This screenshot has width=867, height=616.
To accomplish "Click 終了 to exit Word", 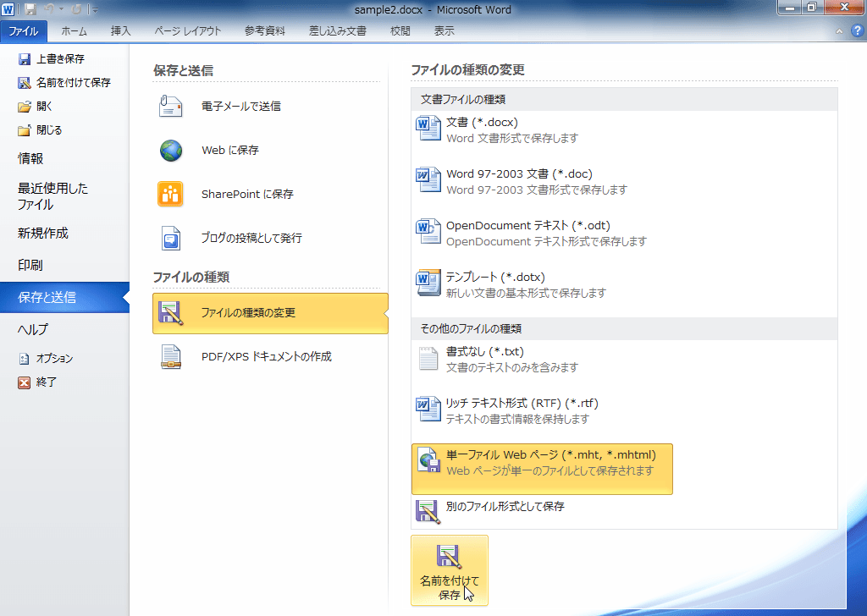I will [37, 382].
